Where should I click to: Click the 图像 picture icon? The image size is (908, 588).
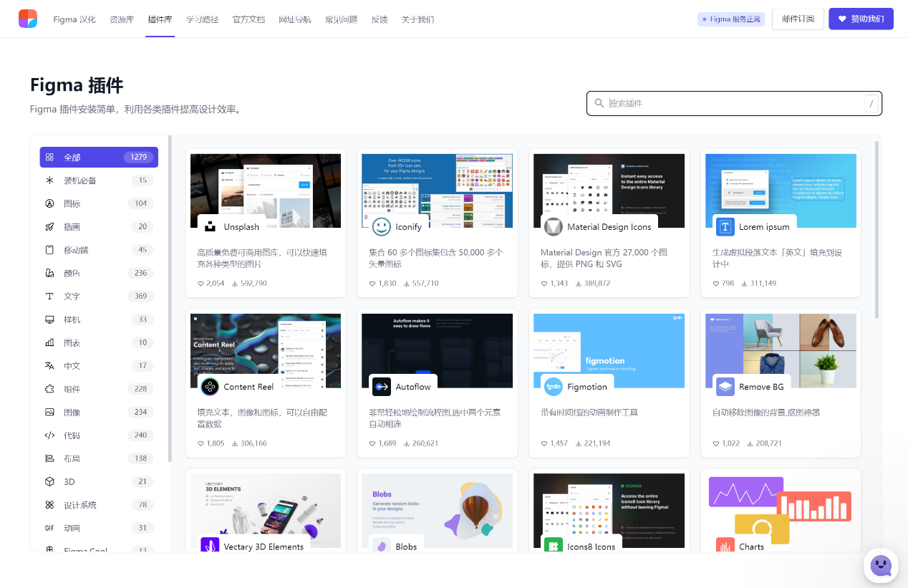pos(49,412)
